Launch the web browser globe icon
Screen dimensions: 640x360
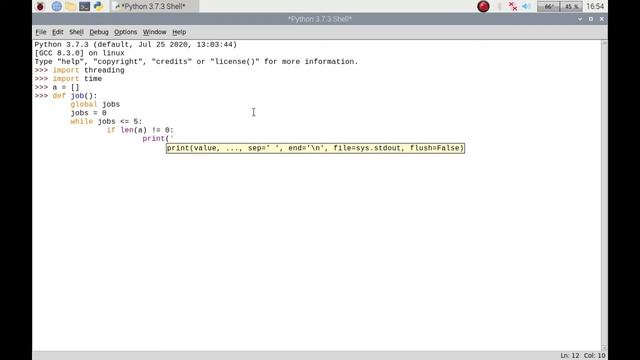(56, 6)
